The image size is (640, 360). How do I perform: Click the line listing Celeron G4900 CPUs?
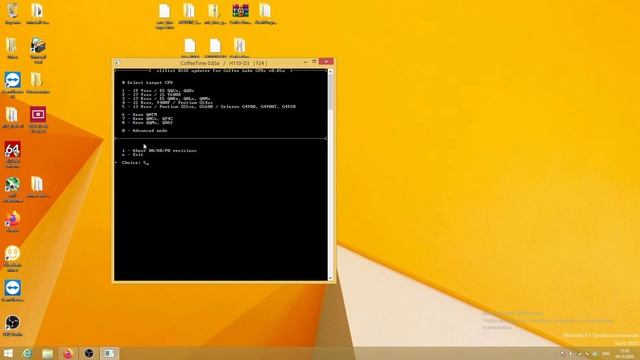209,107
